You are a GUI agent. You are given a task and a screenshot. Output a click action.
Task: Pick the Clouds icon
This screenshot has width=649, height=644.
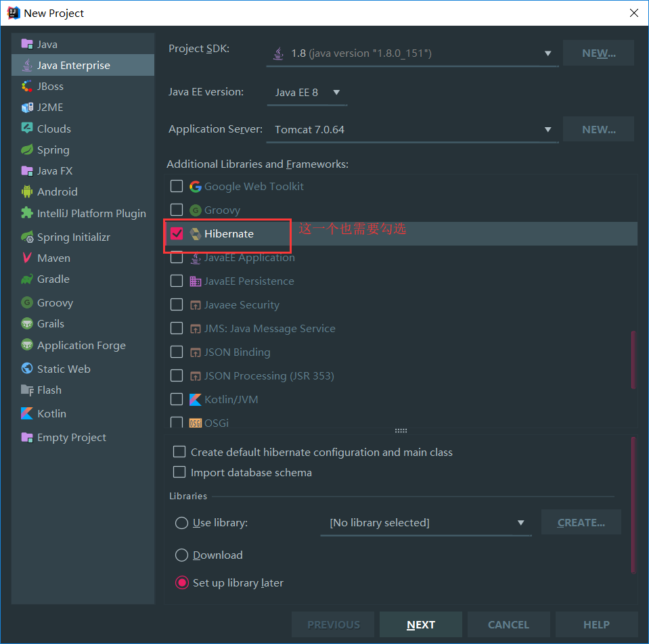27,129
